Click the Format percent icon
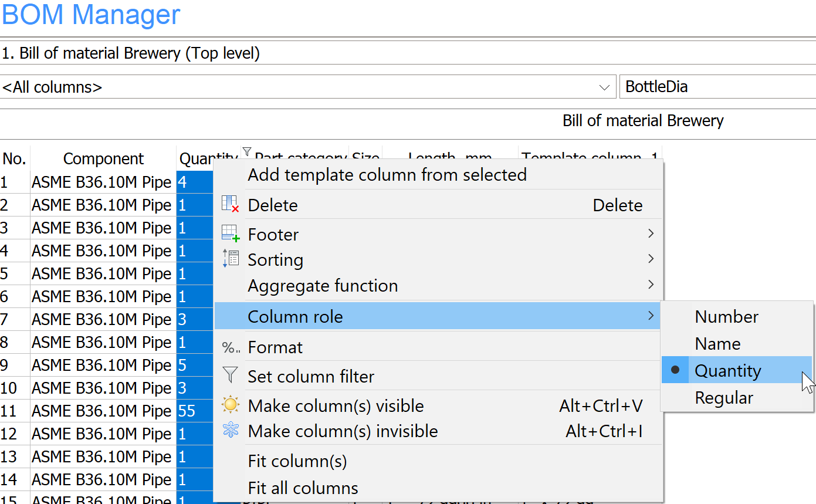The width and height of the screenshot is (816, 504). click(230, 347)
